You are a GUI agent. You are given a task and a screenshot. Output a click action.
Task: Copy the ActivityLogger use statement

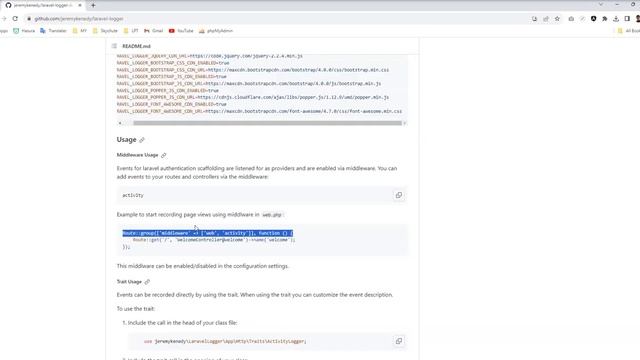tap(399, 341)
